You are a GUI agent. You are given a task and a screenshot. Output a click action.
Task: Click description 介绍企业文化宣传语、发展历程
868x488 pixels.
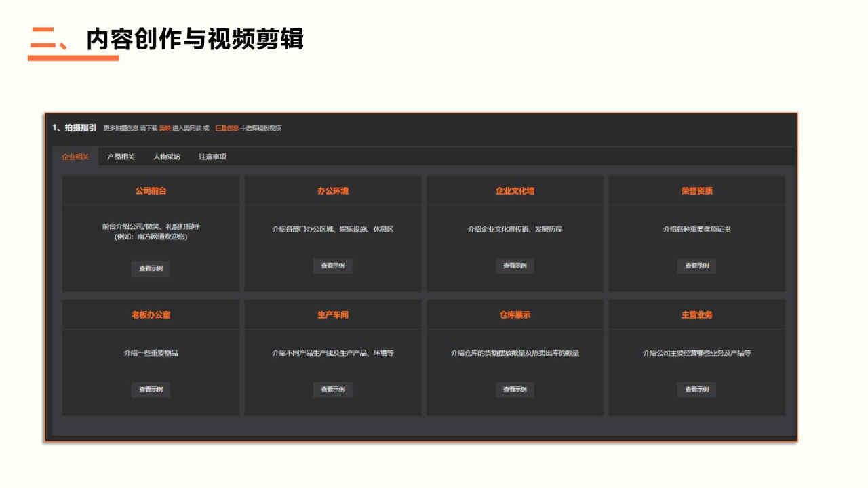pyautogui.click(x=515, y=229)
